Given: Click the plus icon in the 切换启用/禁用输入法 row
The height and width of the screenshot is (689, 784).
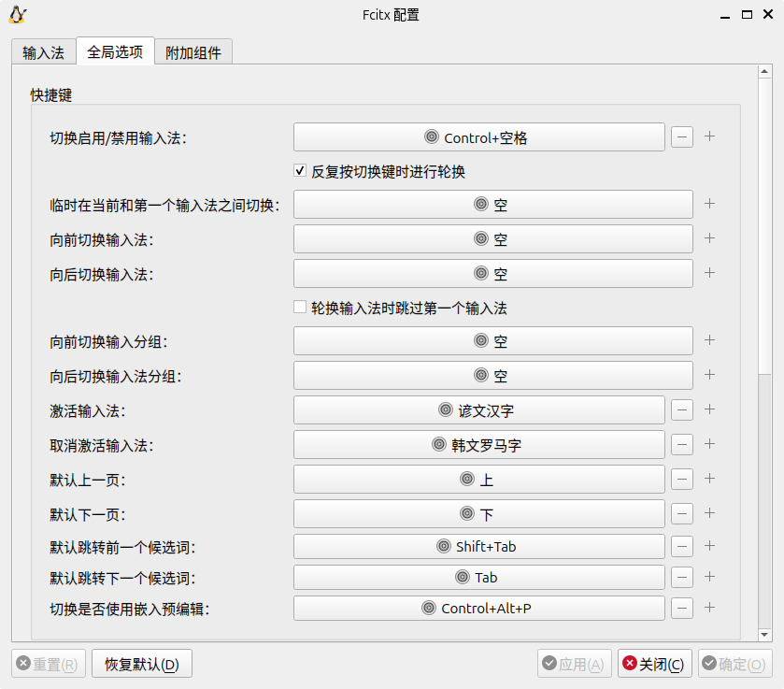Looking at the screenshot, I should click(x=709, y=136).
